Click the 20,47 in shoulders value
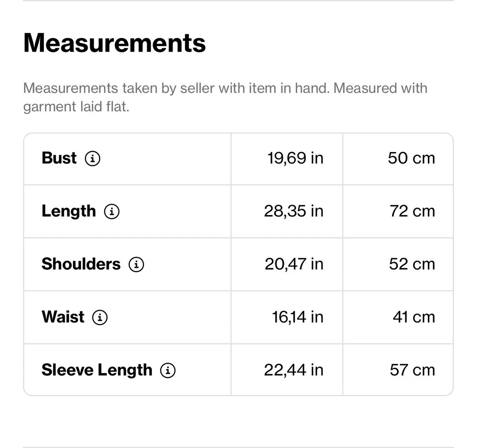Image resolution: width=477 pixels, height=448 pixels. (294, 264)
